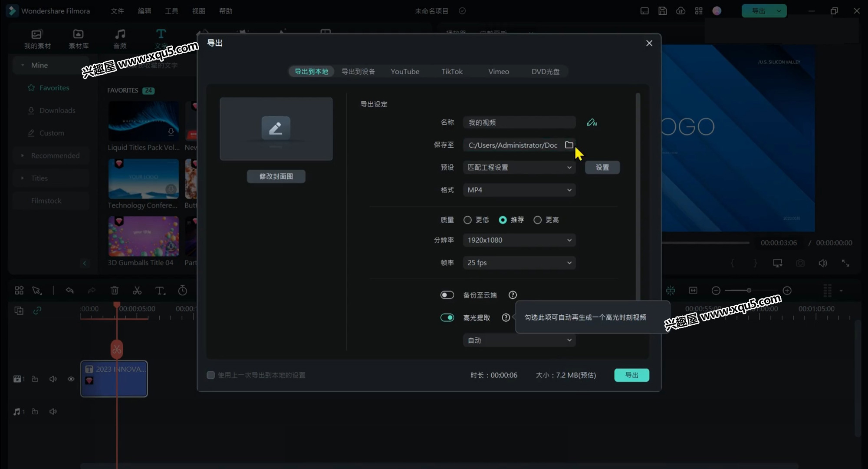Click the snapshot camera icon under preview
This screenshot has width=868, height=469.
point(800,263)
